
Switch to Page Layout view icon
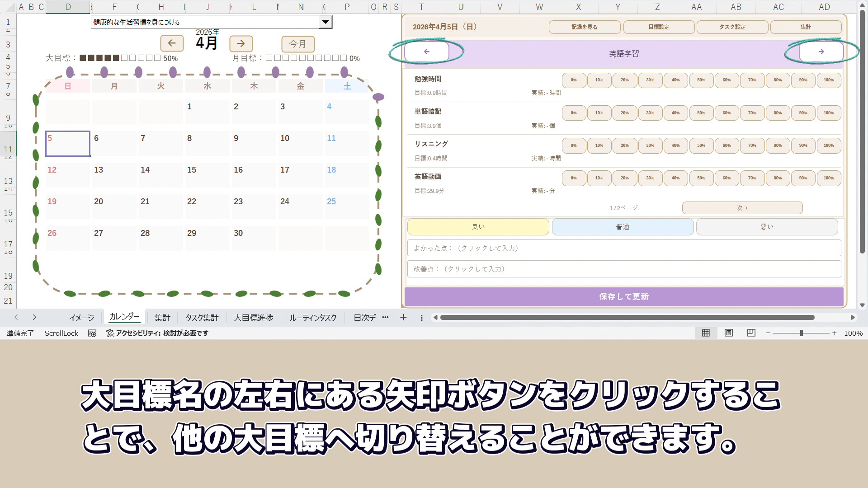tap(728, 333)
